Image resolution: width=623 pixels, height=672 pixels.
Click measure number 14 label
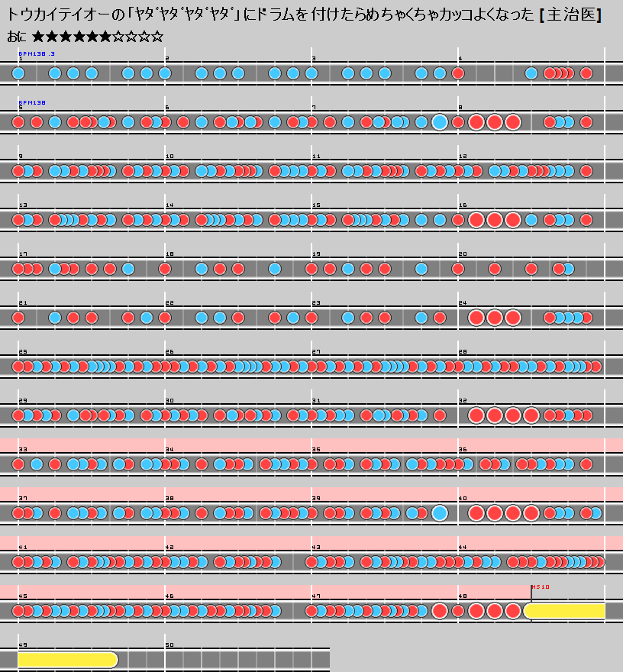tap(169, 205)
